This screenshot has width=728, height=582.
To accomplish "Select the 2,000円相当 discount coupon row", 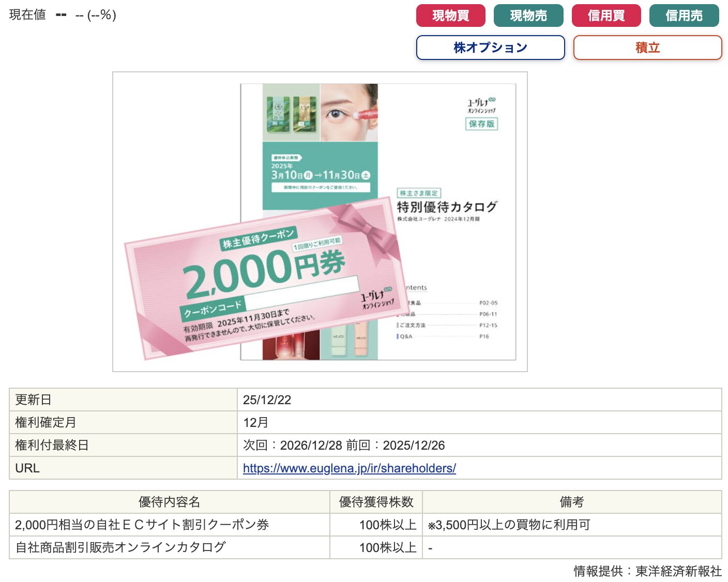I will click(x=366, y=525).
